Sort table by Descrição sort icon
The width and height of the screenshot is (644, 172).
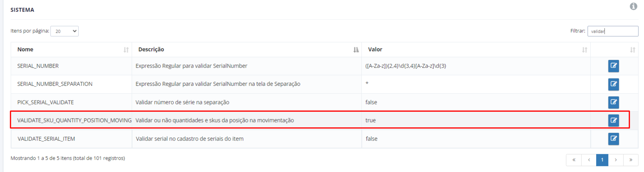click(356, 50)
